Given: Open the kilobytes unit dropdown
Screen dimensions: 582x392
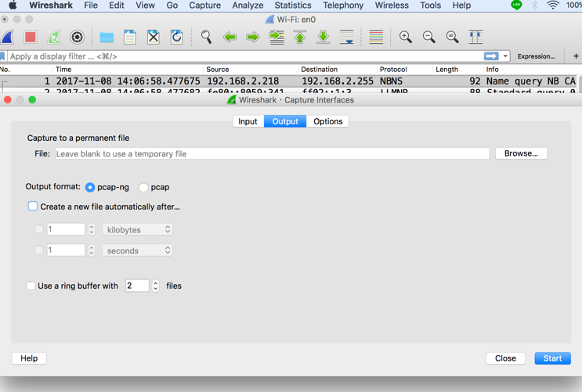Looking at the screenshot, I should pos(137,229).
